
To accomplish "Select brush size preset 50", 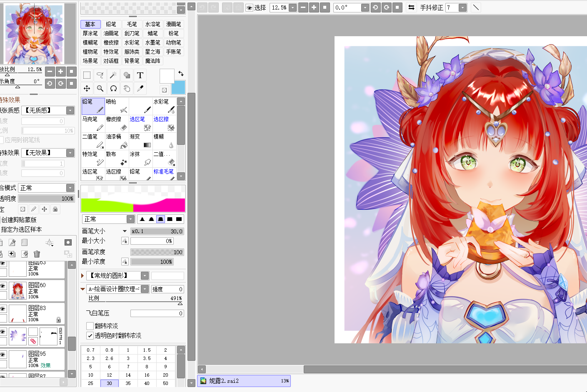I will tap(166, 383).
